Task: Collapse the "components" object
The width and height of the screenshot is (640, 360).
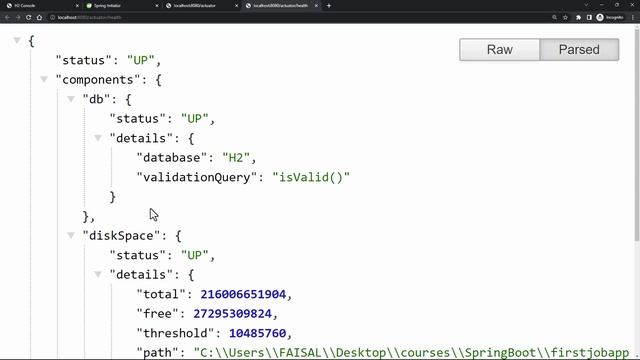Action: pos(44,79)
